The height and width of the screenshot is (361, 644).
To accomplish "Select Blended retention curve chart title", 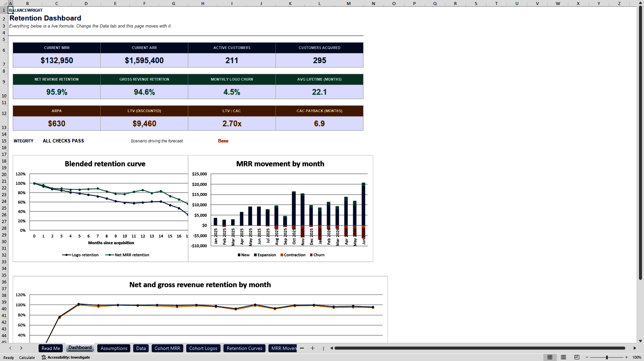I will pyautogui.click(x=105, y=164).
